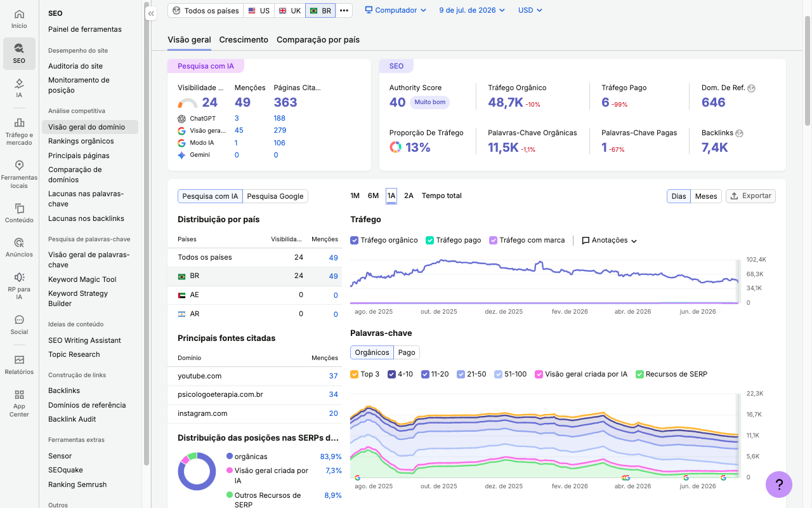Image resolution: width=812 pixels, height=508 pixels.
Task: Toggle the Recursos de SERP checkbox
Action: point(639,375)
